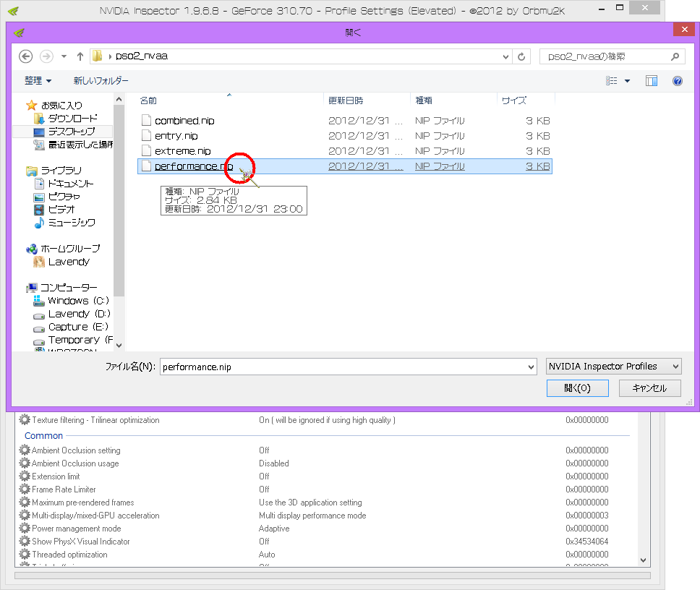
Task: Select Multi-display/mixed-GPU acceleration row
Action: pos(324,515)
